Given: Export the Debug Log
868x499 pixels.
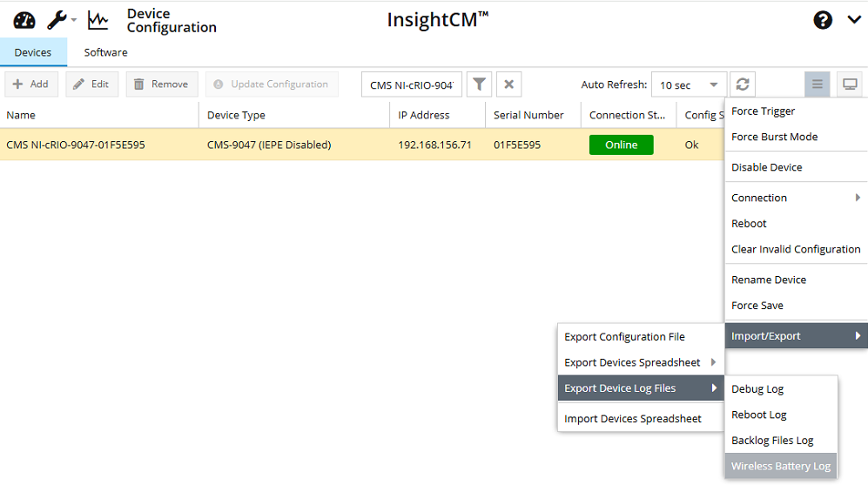Looking at the screenshot, I should click(x=781, y=388).
